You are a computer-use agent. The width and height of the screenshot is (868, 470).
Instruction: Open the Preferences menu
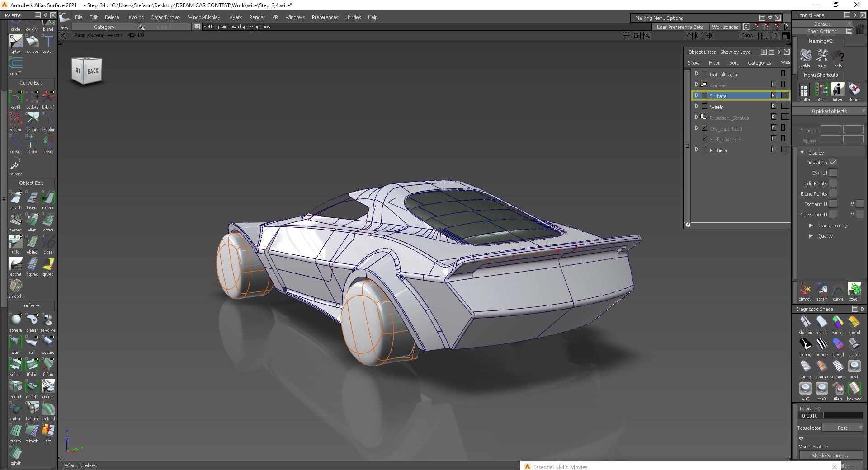(x=325, y=17)
